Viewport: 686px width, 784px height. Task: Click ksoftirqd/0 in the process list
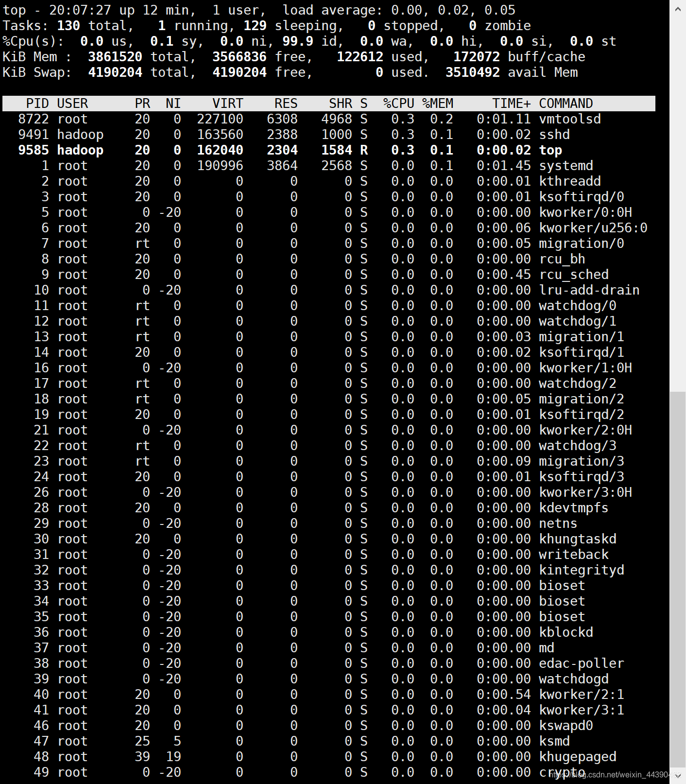coord(582,197)
